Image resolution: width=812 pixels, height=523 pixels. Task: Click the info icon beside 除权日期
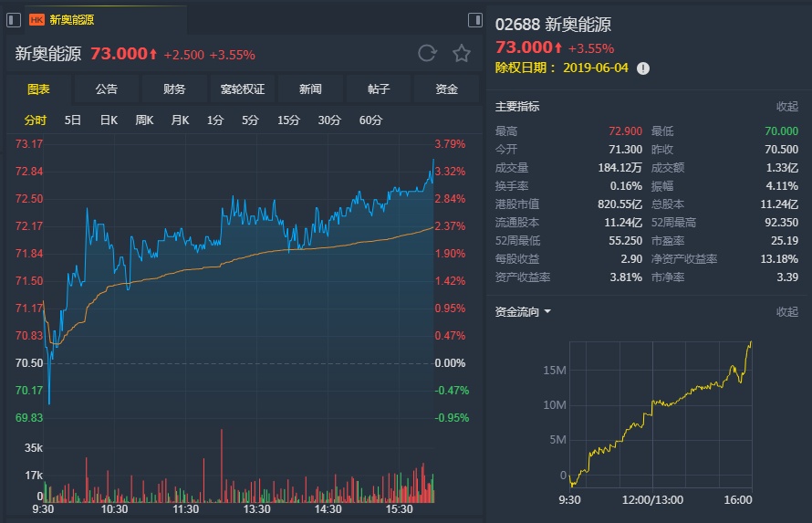(643, 68)
